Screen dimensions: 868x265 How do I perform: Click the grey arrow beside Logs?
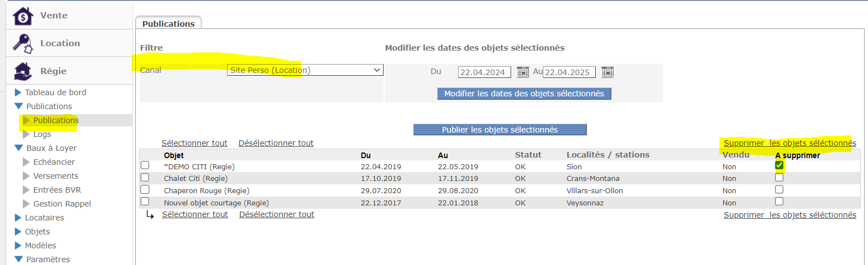pyautogui.click(x=26, y=134)
